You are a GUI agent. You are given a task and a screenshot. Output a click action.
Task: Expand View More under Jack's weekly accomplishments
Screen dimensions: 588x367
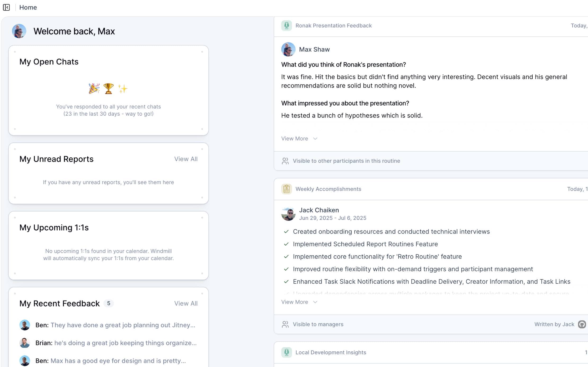point(299,302)
